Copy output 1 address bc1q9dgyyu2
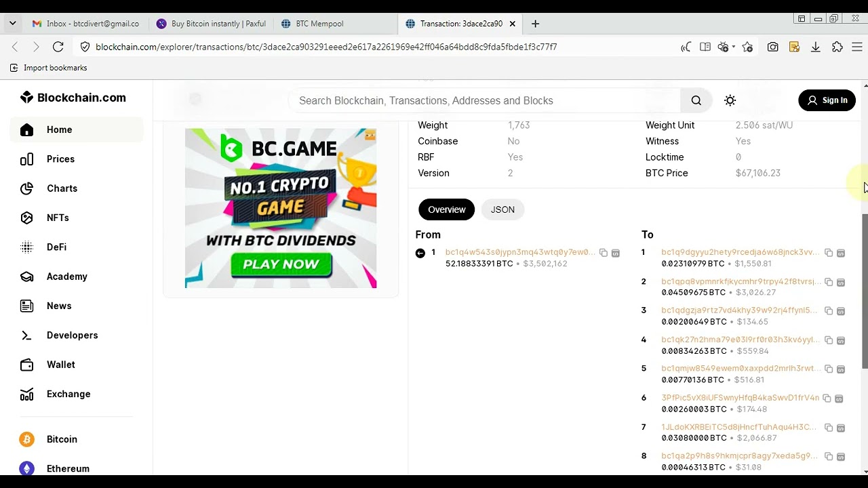Viewport: 868px width, 488px height. coord(829,253)
